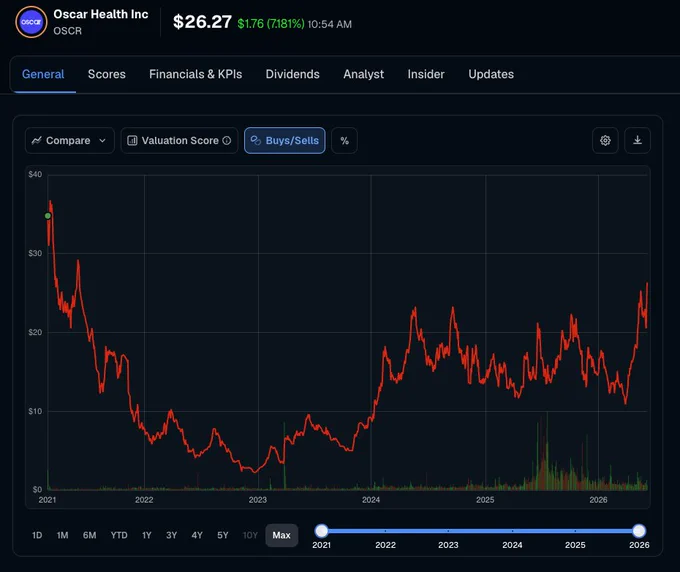The image size is (680, 572).
Task: Toggle the Valuation Score overlay
Action: click(x=179, y=141)
